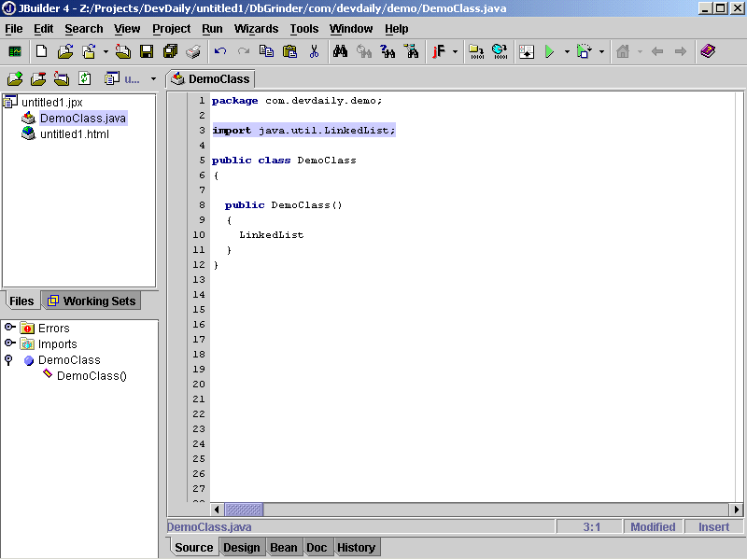Image resolution: width=747 pixels, height=560 pixels.
Task: Click the Make Project icon
Action: (477, 51)
